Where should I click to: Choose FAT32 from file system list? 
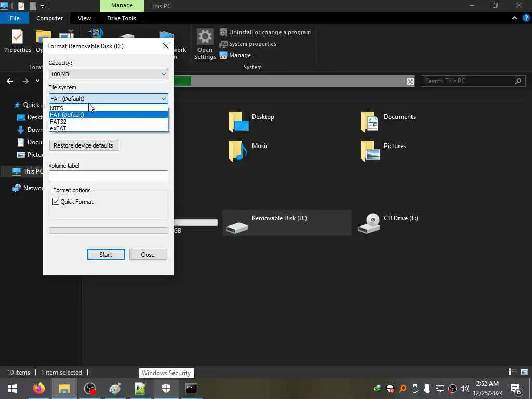point(108,122)
